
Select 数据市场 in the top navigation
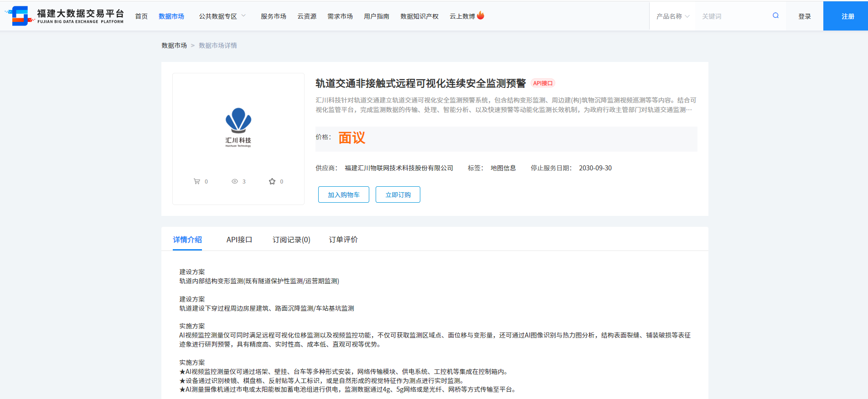[171, 16]
